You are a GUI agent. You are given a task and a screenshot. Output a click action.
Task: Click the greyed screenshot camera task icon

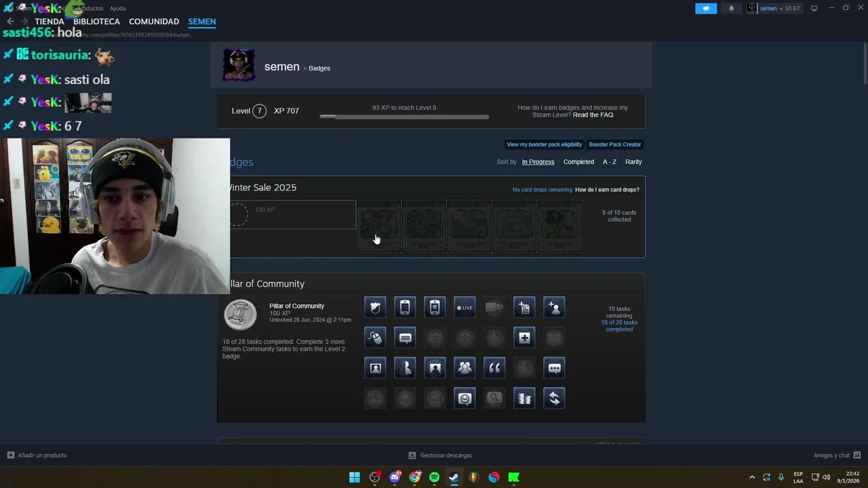[x=435, y=338]
